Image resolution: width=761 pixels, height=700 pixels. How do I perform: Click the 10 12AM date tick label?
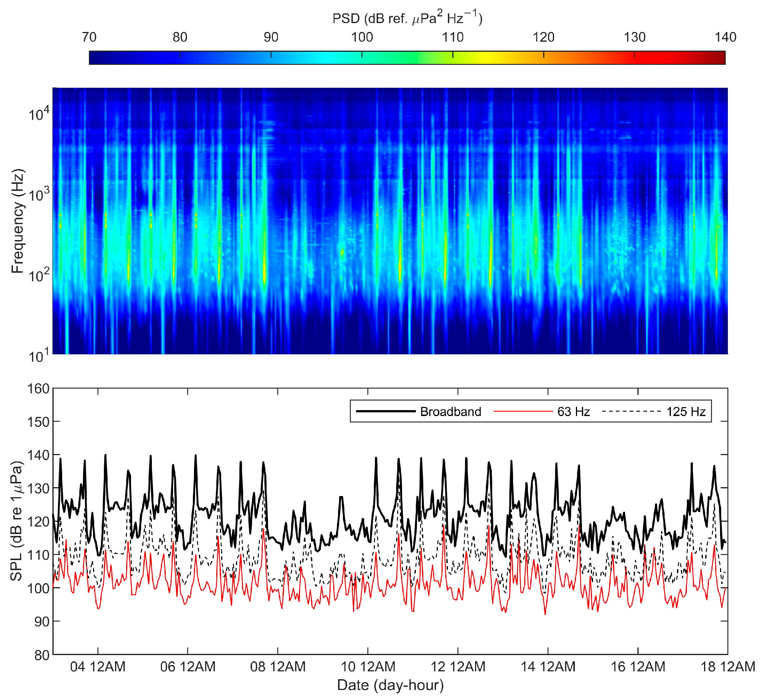[x=367, y=667]
